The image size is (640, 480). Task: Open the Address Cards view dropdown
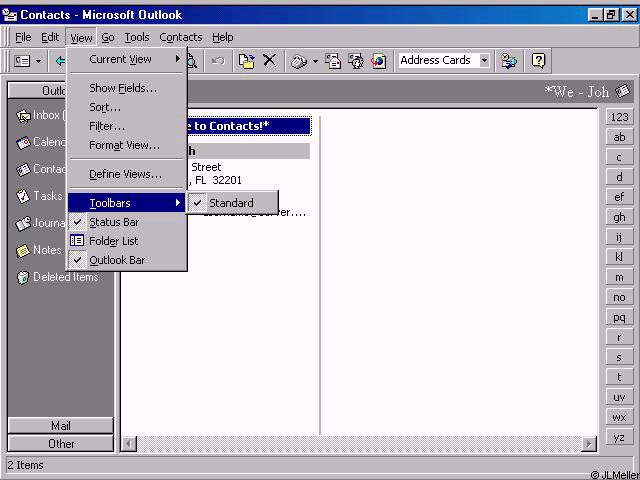pos(484,60)
